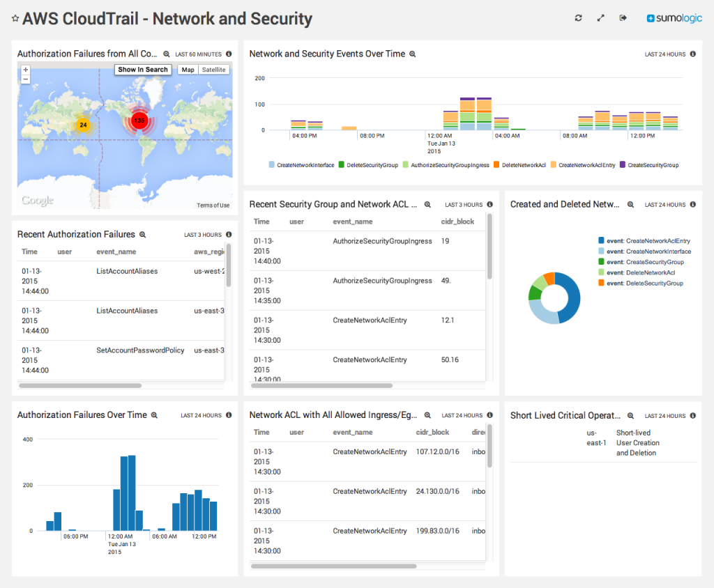Click horizontal scrollbar of Network ACL panel
The image size is (714, 588).
click(333, 566)
